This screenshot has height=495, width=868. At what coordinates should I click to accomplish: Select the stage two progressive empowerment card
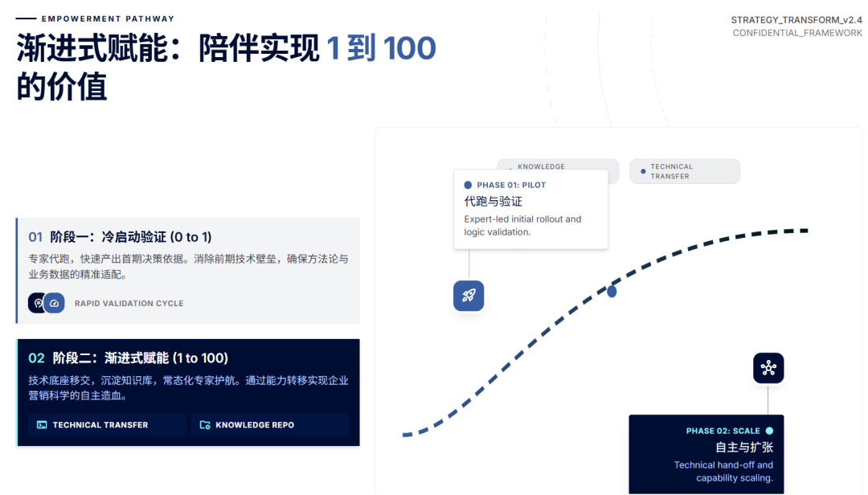[188, 392]
